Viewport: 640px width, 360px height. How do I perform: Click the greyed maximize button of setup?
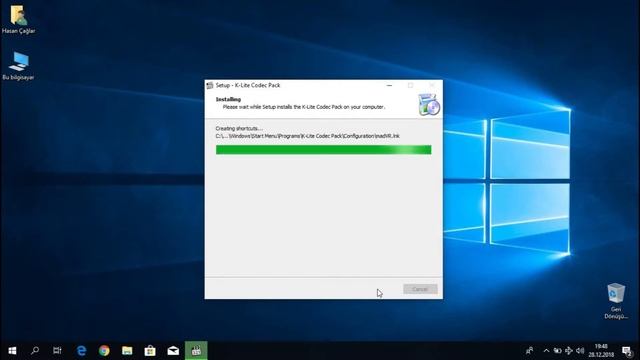[x=410, y=85]
